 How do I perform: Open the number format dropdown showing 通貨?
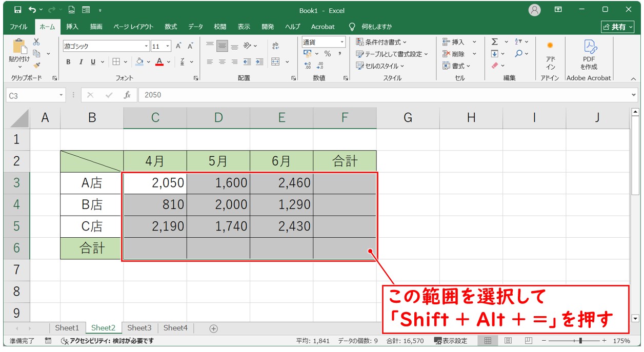[342, 42]
